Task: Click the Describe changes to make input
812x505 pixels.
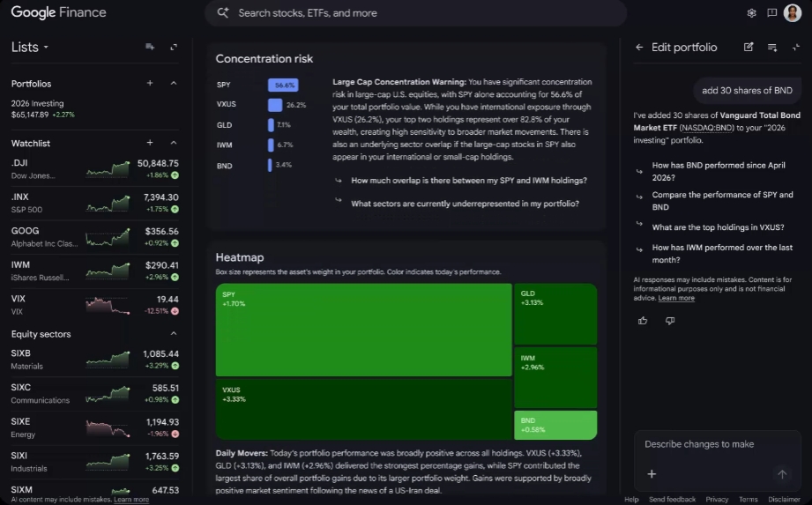Action: coord(718,444)
